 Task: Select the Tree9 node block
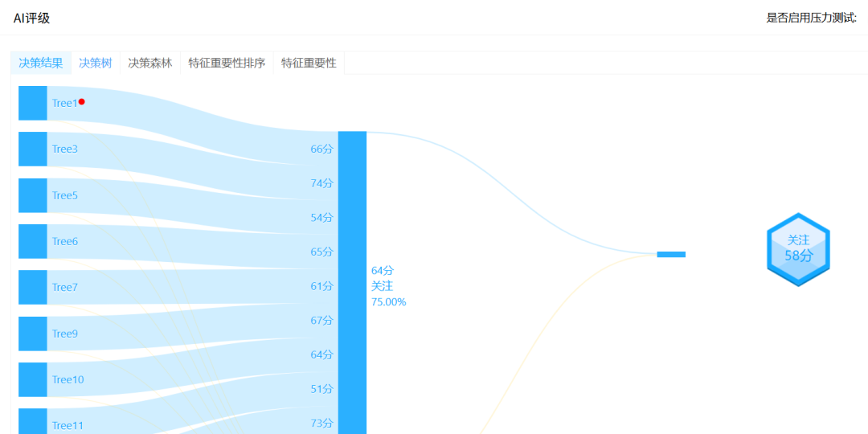coord(33,334)
